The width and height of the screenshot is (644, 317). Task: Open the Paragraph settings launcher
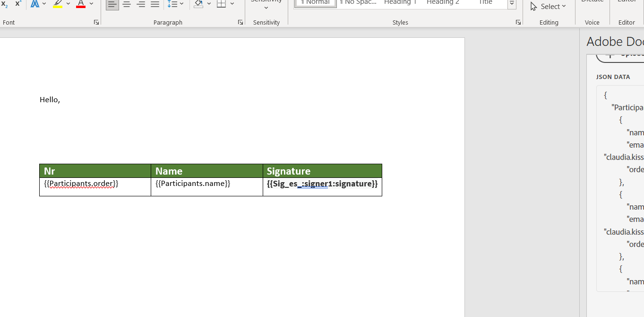coord(240,22)
